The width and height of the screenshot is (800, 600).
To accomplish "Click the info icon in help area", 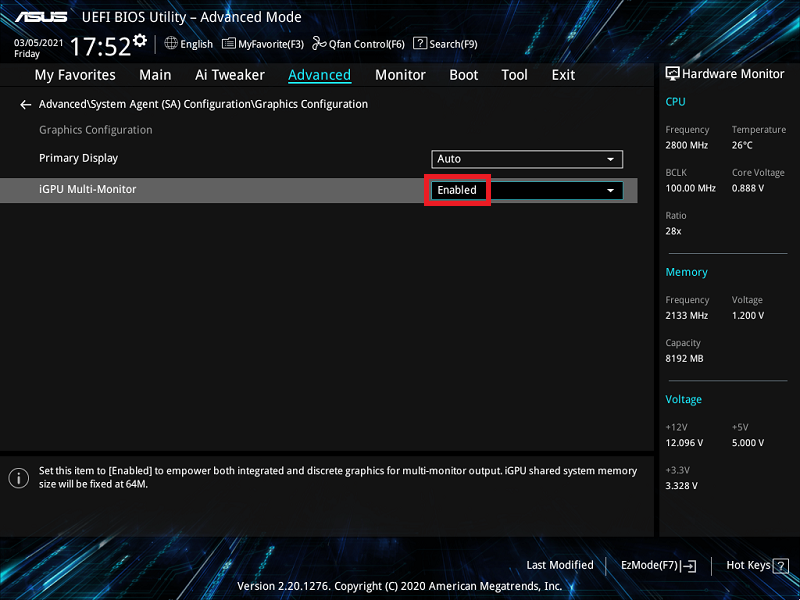I will [18, 478].
